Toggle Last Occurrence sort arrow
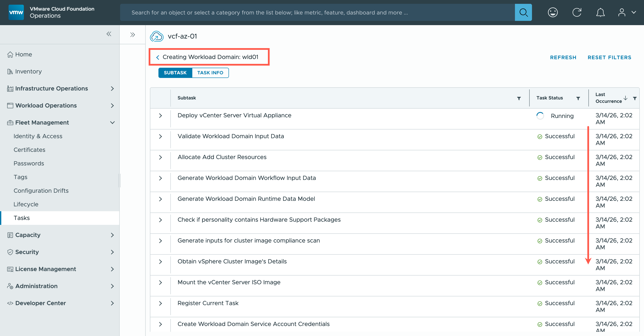Image resolution: width=644 pixels, height=336 pixels. 625,98
